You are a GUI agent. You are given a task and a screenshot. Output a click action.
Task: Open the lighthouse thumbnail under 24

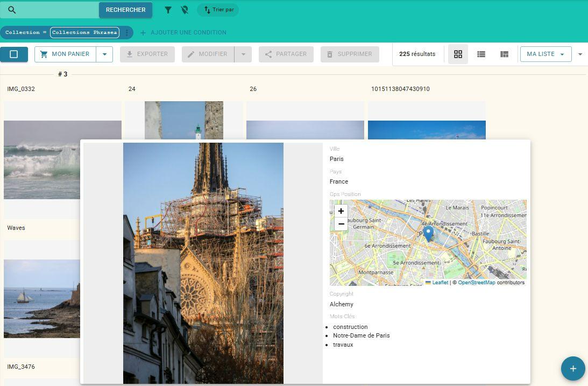184,120
